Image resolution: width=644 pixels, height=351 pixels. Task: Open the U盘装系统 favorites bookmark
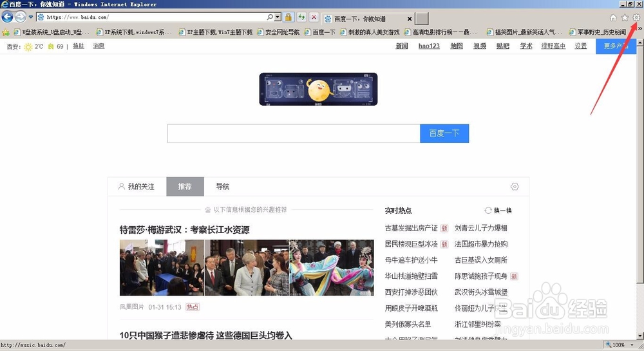coord(52,32)
